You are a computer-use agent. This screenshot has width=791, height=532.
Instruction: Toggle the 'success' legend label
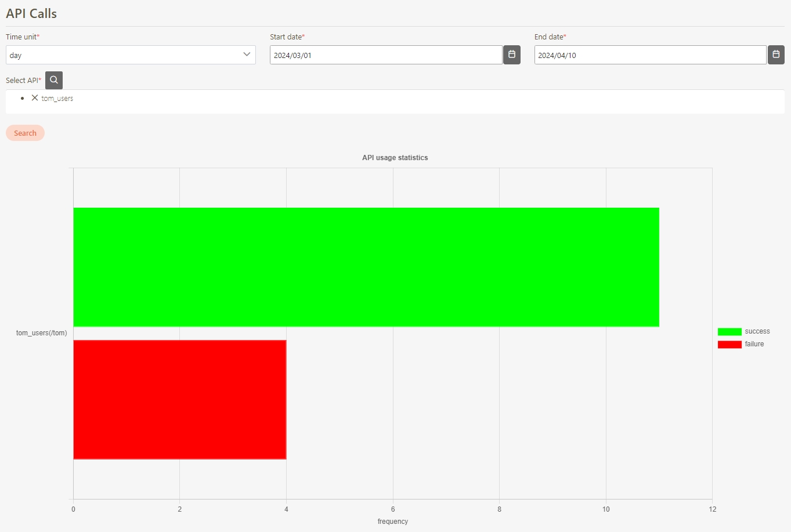point(757,331)
